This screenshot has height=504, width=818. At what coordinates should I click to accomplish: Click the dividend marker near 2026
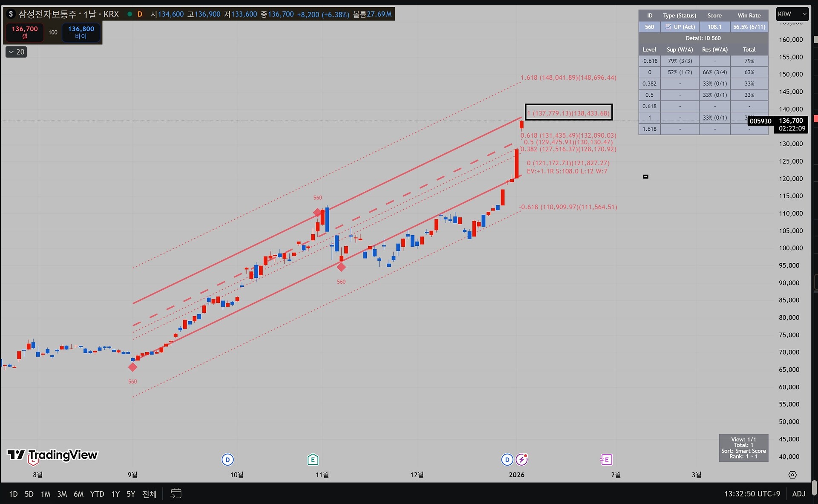point(507,460)
